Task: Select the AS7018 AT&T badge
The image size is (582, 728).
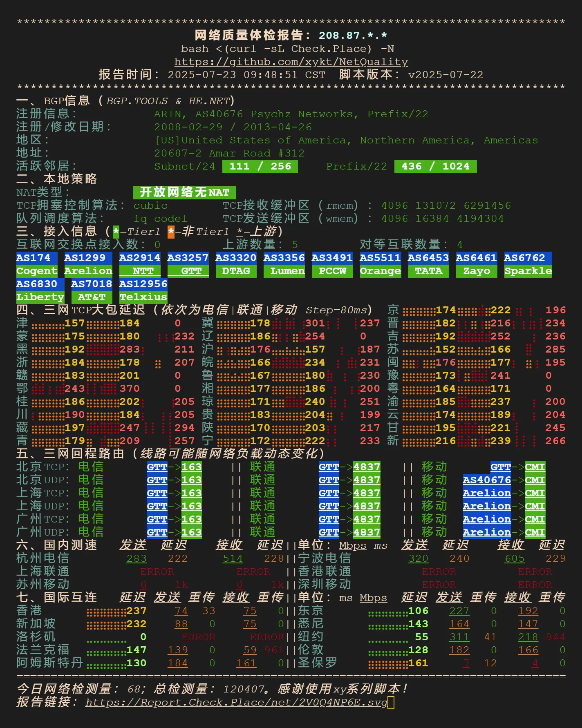Action: [x=92, y=290]
